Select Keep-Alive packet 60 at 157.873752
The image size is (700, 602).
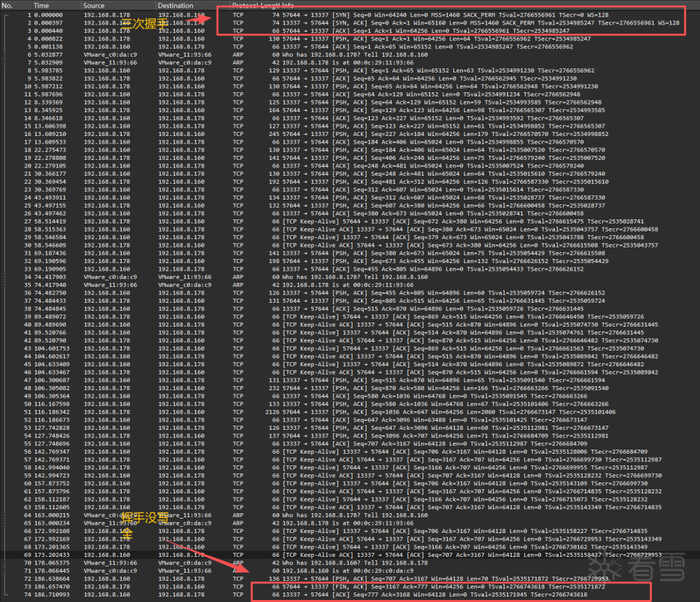[x=350, y=483]
